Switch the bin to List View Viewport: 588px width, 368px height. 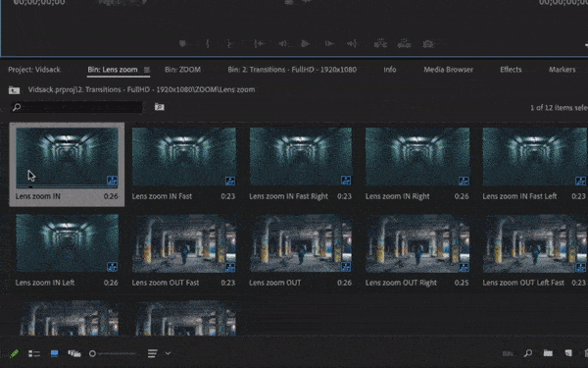coord(34,353)
